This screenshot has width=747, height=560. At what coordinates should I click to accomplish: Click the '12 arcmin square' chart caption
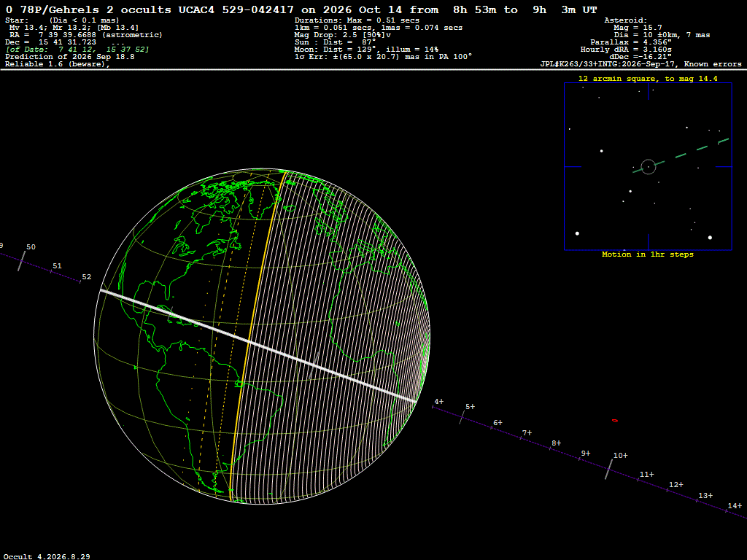[648, 79]
